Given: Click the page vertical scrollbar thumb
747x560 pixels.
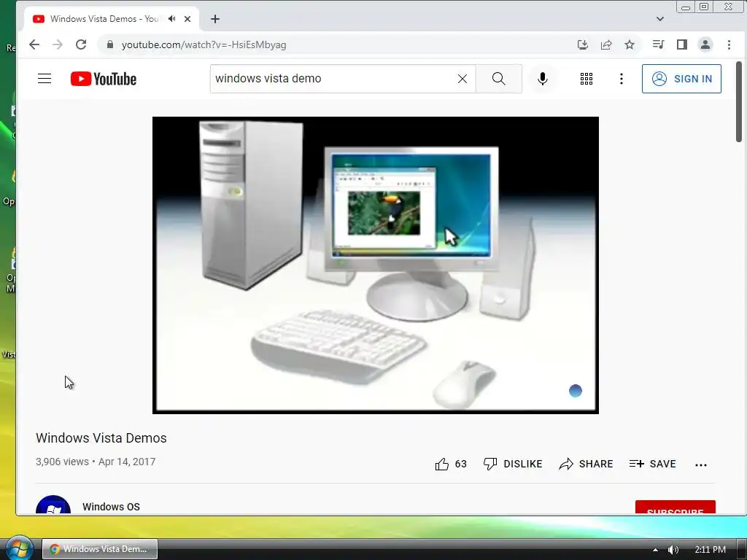Looking at the screenshot, I should click(x=739, y=101).
